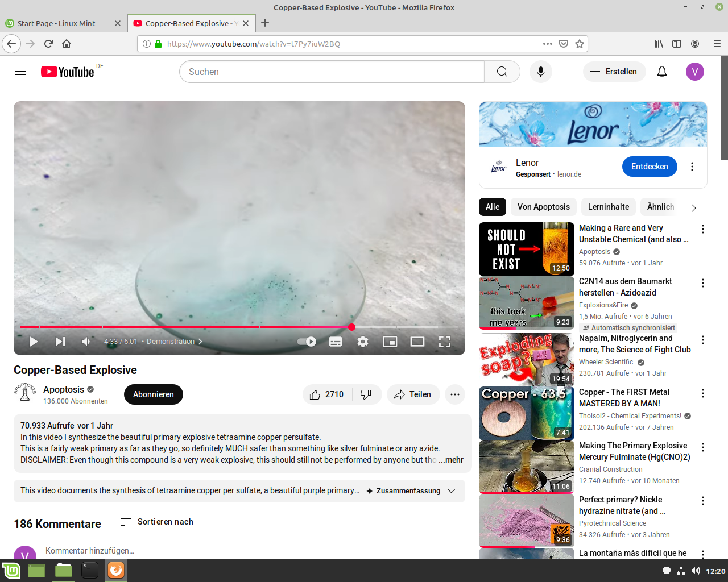Open options for C2N14 Azidoazid video

pos(703,283)
